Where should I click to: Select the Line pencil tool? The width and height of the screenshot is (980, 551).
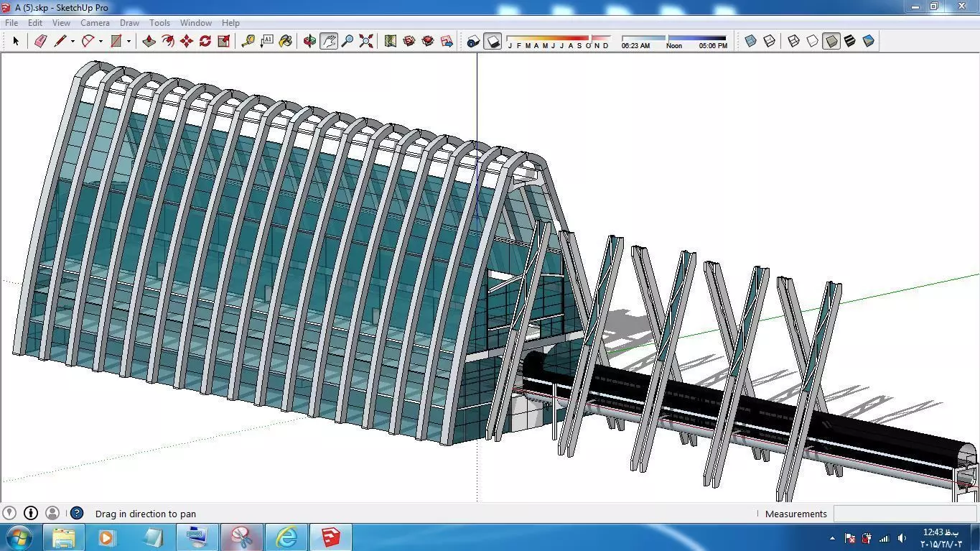click(60, 41)
